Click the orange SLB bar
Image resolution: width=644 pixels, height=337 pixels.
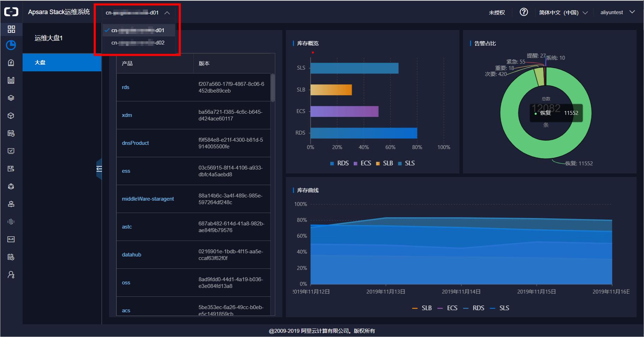pyautogui.click(x=331, y=90)
